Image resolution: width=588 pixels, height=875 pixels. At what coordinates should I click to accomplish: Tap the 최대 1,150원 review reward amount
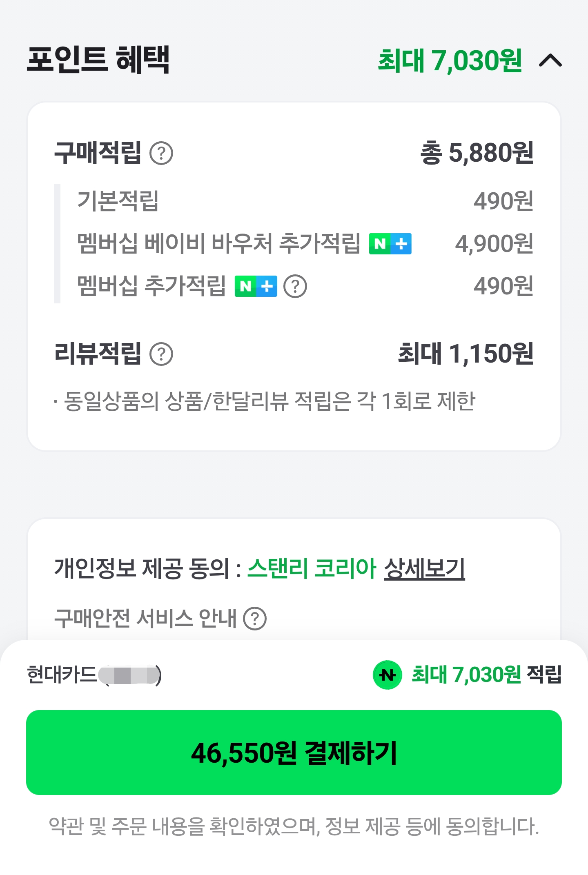[465, 354]
